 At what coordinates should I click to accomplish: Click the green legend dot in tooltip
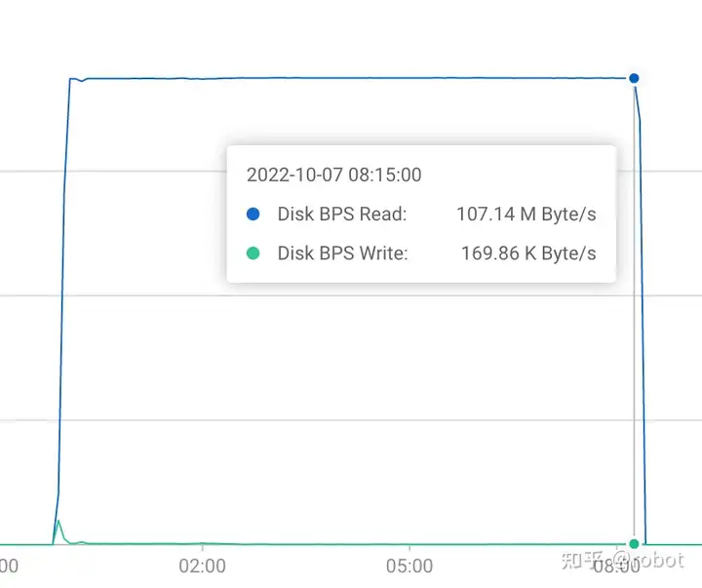(253, 253)
